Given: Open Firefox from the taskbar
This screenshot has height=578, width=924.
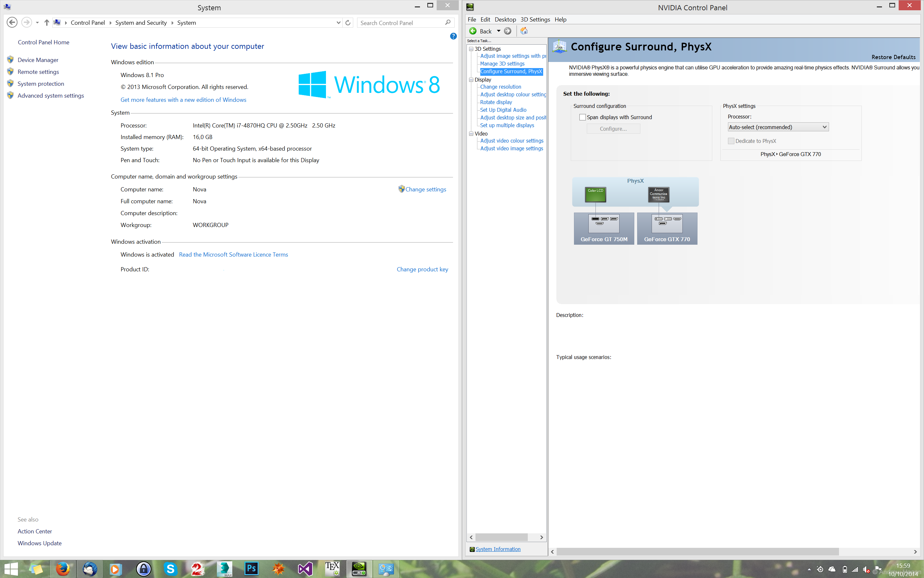Looking at the screenshot, I should [63, 569].
